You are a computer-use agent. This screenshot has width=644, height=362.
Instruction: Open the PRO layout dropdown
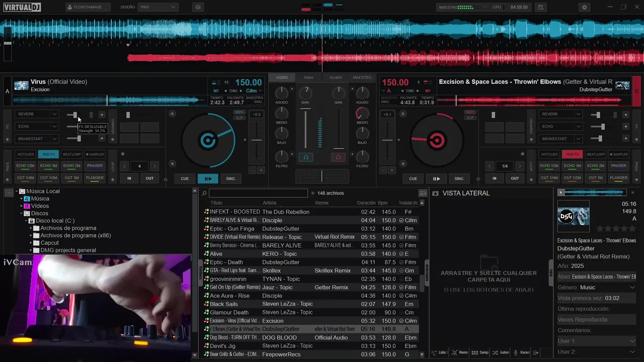(158, 7)
